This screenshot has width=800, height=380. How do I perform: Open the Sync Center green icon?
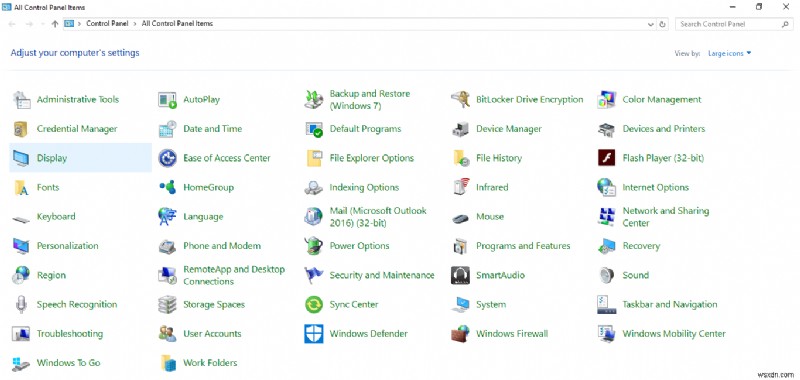(x=314, y=305)
